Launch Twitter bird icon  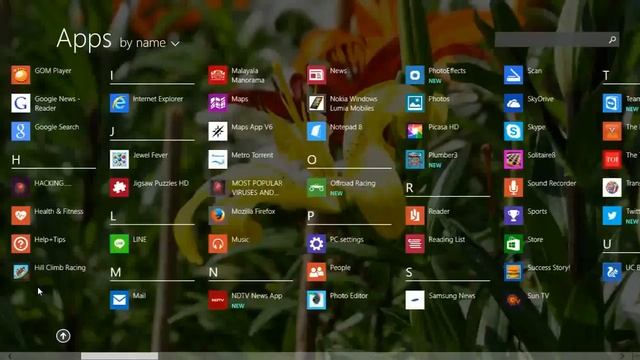tap(612, 216)
